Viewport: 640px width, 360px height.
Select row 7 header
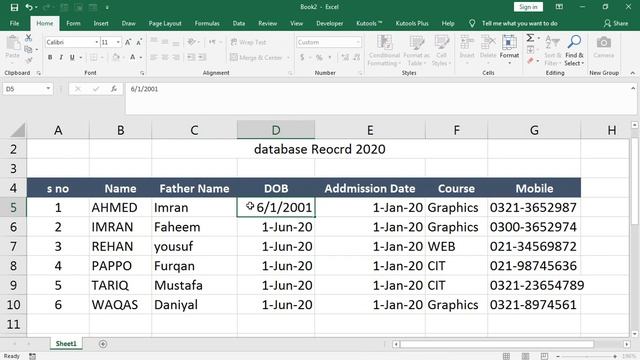point(13,247)
